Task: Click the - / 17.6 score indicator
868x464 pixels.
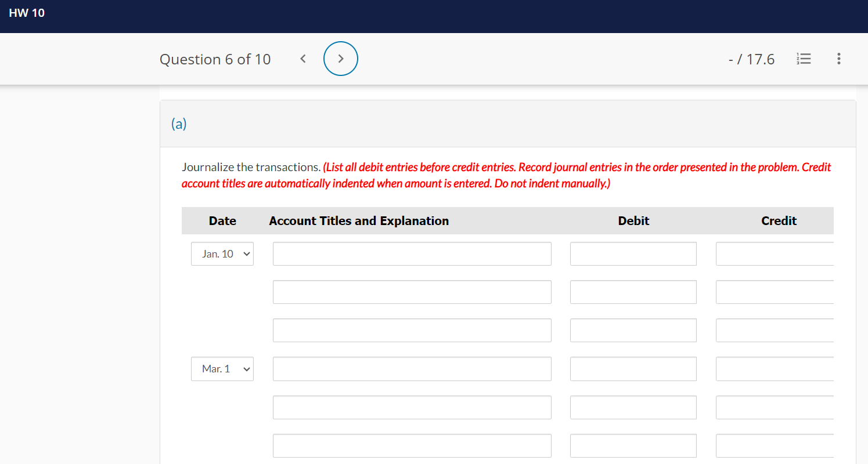Action: click(751, 59)
